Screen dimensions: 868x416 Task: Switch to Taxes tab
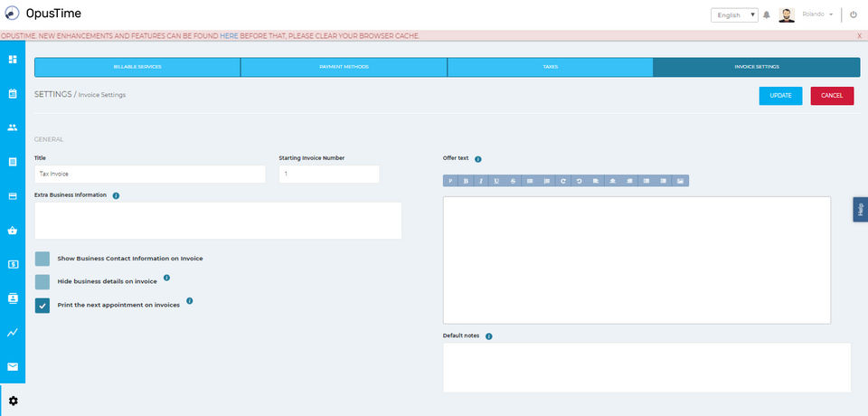point(551,67)
